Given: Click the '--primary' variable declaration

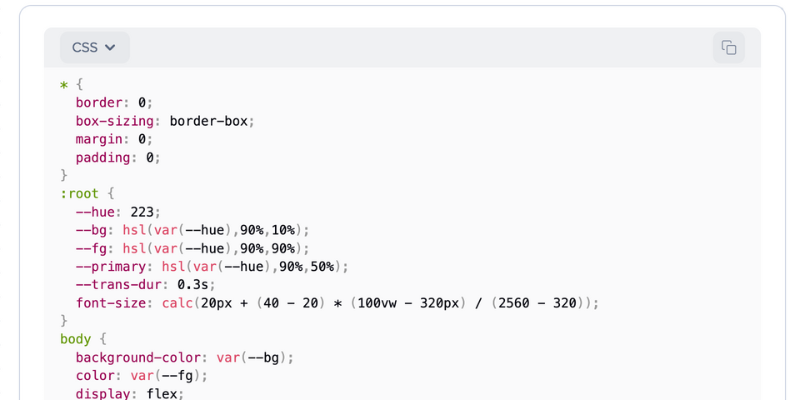Looking at the screenshot, I should [x=212, y=266].
